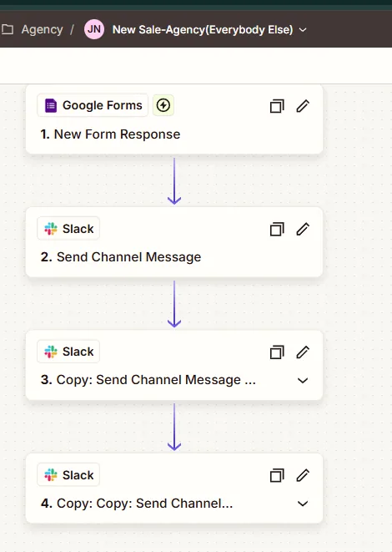The height and width of the screenshot is (552, 392).
Task: Click the Slack badge on step 4
Action: tap(68, 475)
